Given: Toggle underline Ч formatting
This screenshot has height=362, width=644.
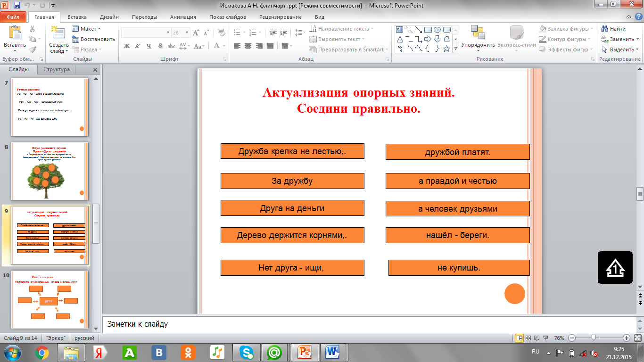Looking at the screenshot, I should 149,46.
